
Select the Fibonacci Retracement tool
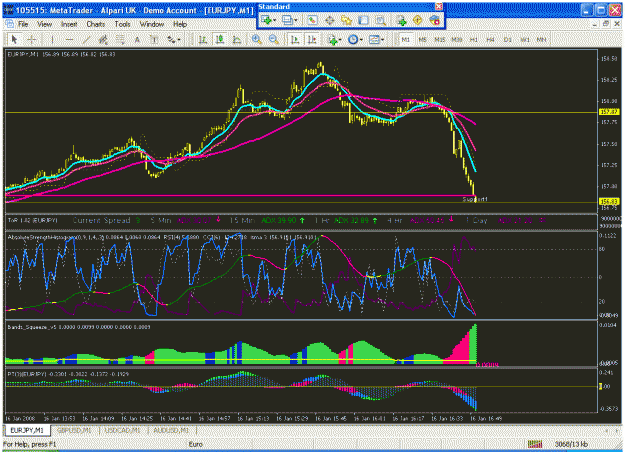(120, 39)
